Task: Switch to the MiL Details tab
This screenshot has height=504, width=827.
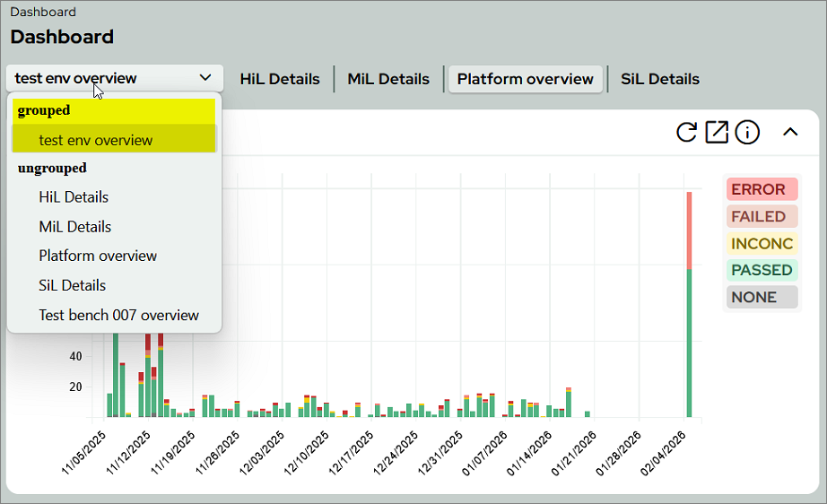Action: pos(388,79)
